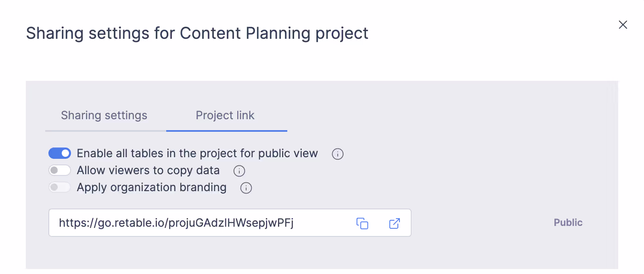
Task: Disable the Enable all tables for public view toggle
Action: coord(60,153)
